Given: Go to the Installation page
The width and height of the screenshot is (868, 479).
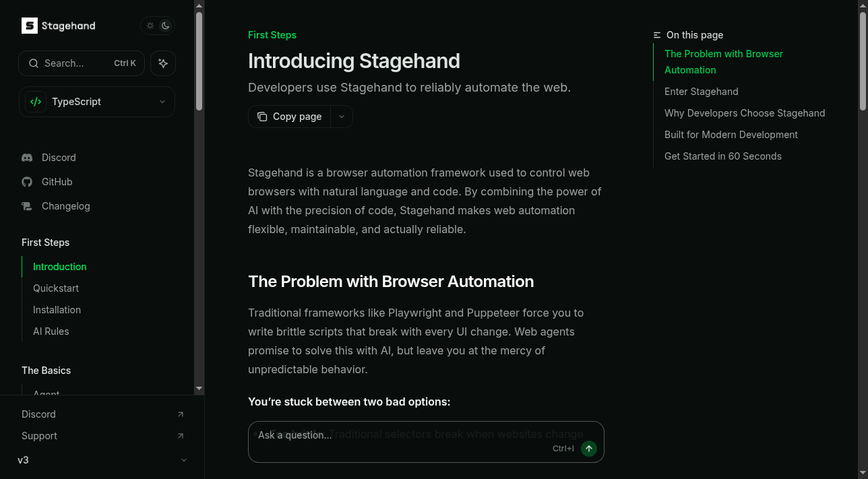Looking at the screenshot, I should coord(57,310).
